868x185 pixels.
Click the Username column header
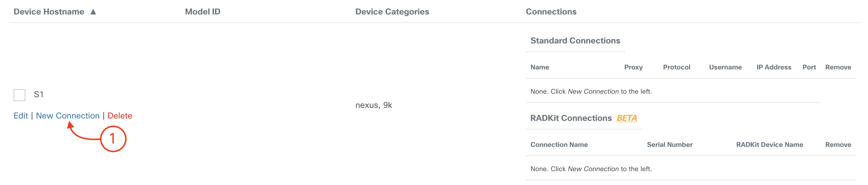[x=725, y=67]
